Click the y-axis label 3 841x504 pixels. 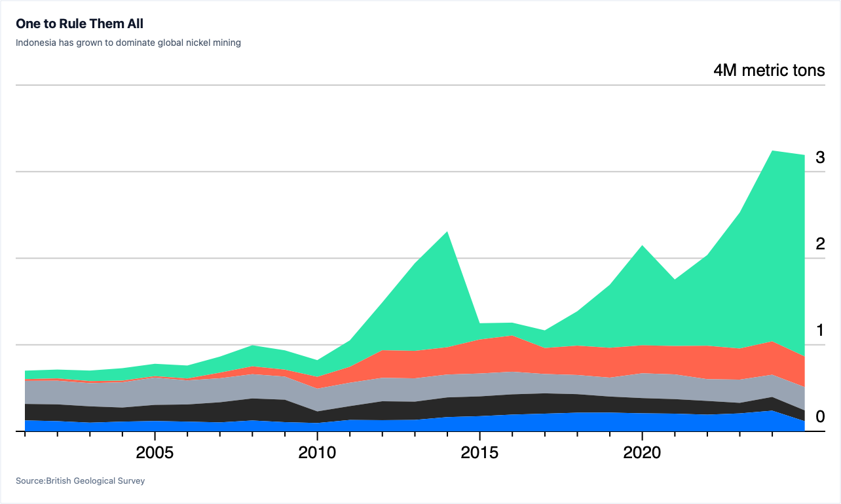[820, 157]
